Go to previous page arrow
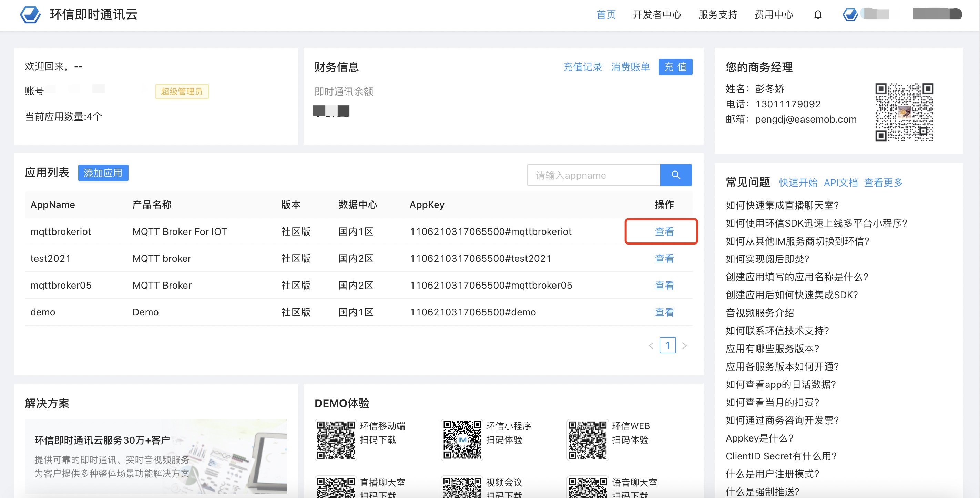This screenshot has width=980, height=498. (x=651, y=345)
